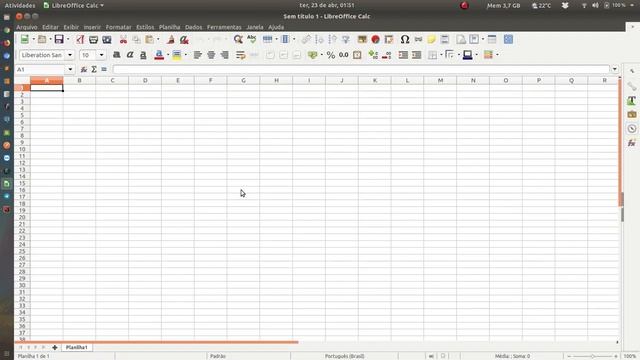Select the Planilha1 sheet tab
Viewport: 640px width, 360px height.
click(x=77, y=347)
